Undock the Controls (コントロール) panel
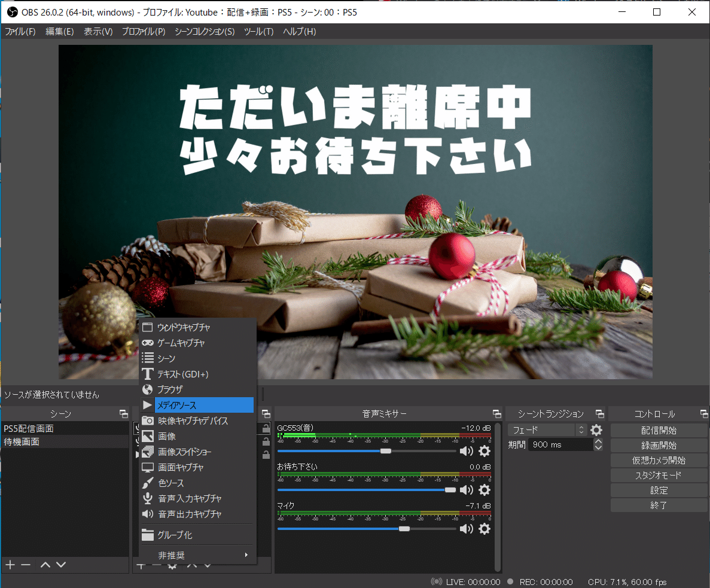This screenshot has height=588, width=710. [704, 414]
